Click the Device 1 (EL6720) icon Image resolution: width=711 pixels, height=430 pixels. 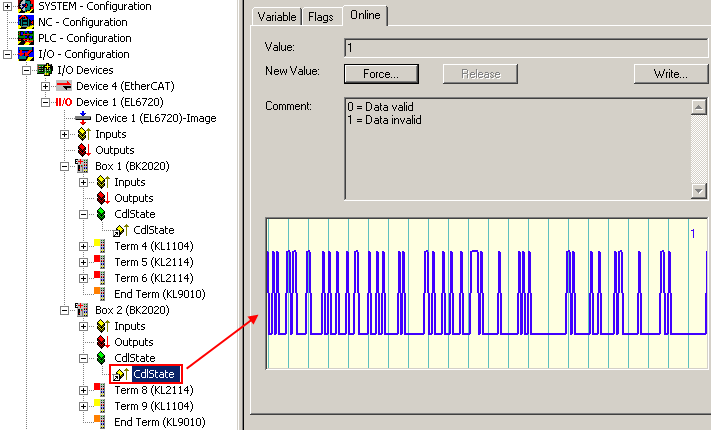click(64, 102)
